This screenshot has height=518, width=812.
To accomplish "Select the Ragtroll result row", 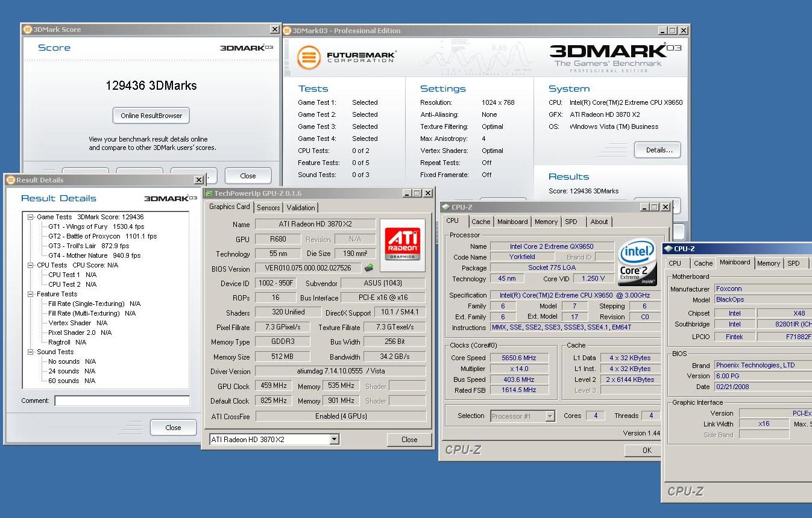I will point(68,342).
